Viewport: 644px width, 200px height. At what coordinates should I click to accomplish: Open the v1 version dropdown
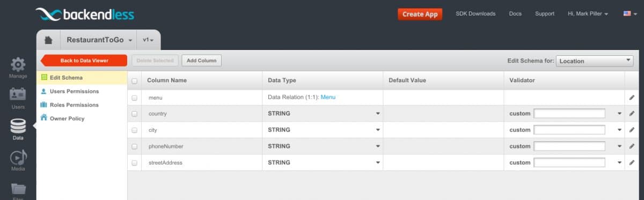coord(148,40)
